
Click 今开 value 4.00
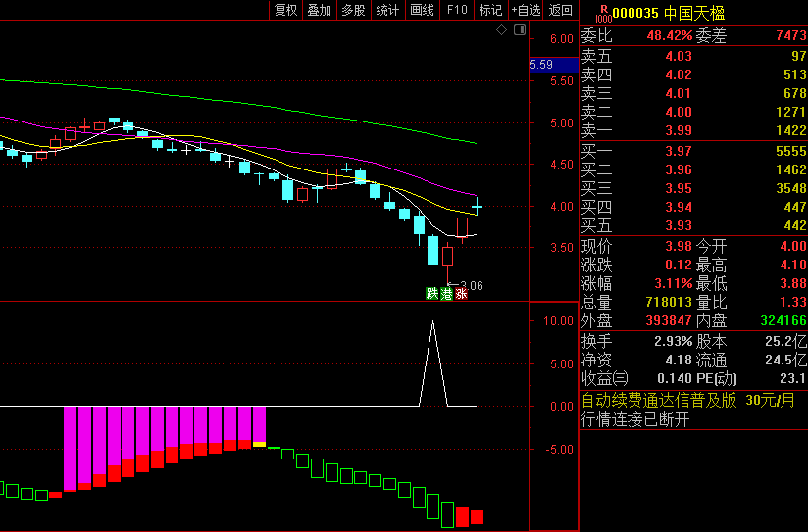793,246
